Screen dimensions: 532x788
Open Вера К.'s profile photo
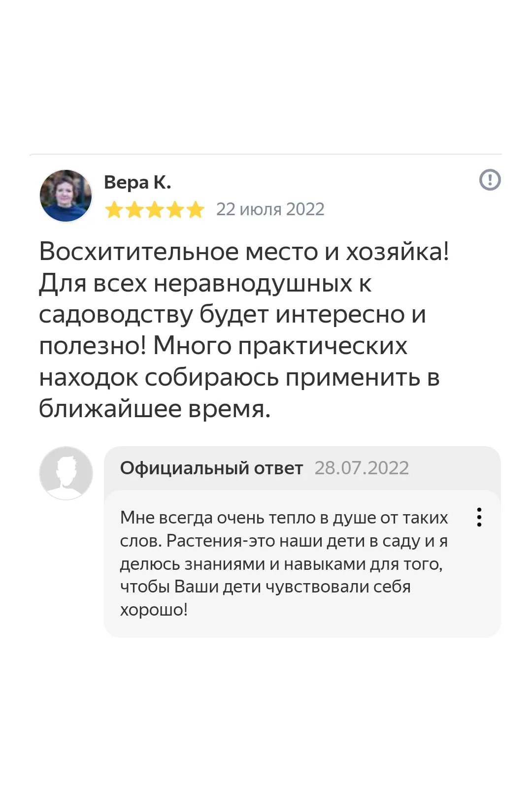tap(66, 196)
